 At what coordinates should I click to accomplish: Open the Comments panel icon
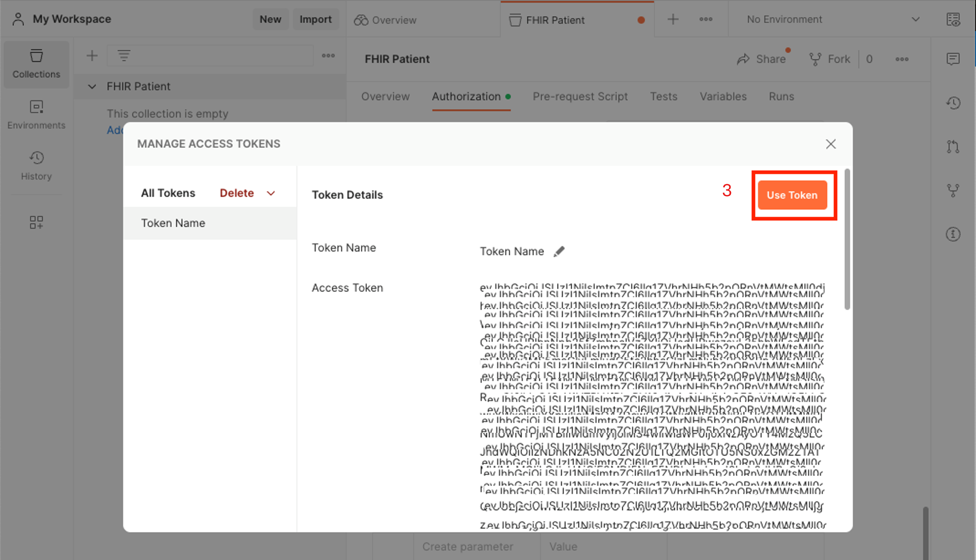click(x=953, y=59)
